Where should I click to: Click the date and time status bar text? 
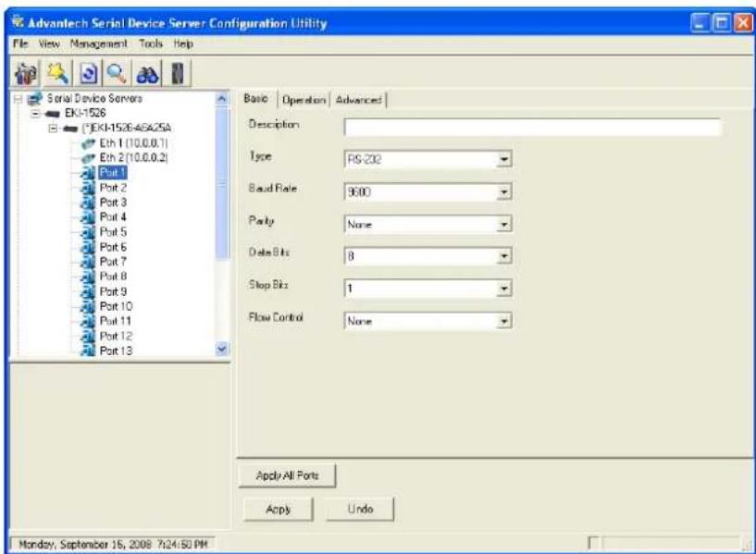113,545
